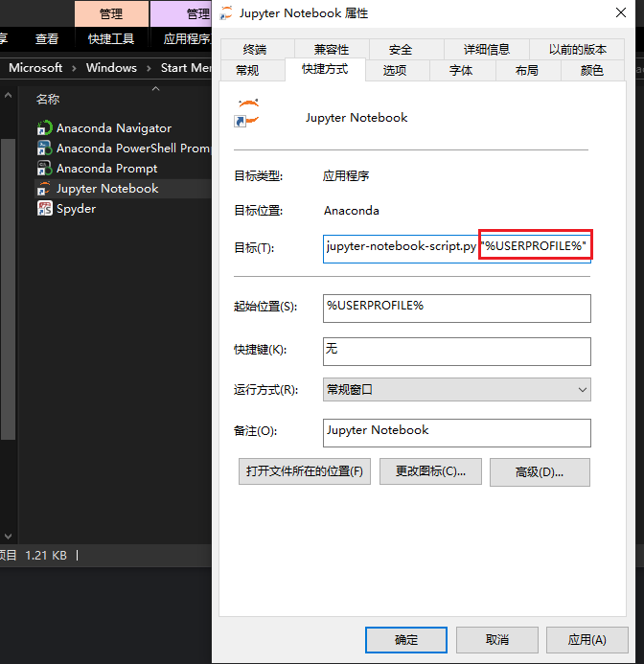
Task: Click the purple 管理 contextual tab
Action: coord(181,14)
